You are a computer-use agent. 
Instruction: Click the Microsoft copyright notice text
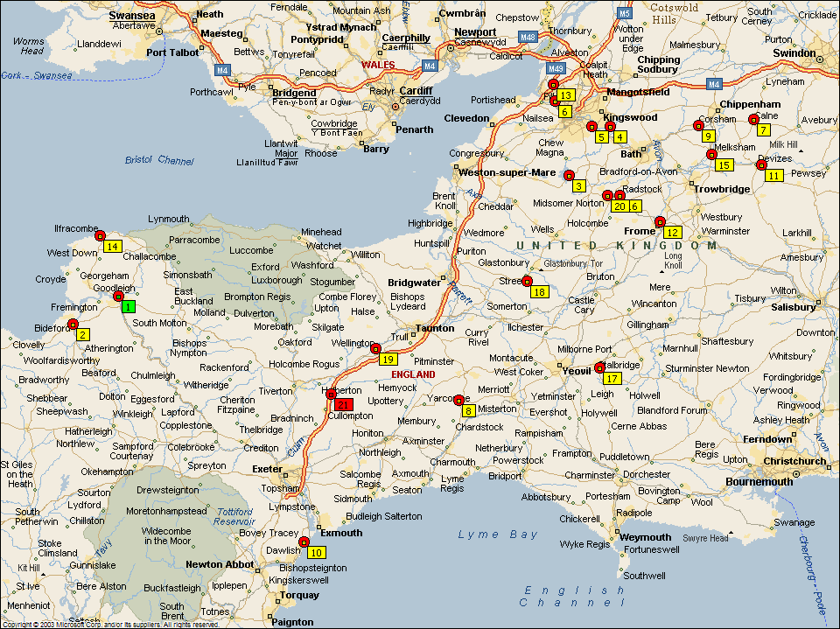112,625
